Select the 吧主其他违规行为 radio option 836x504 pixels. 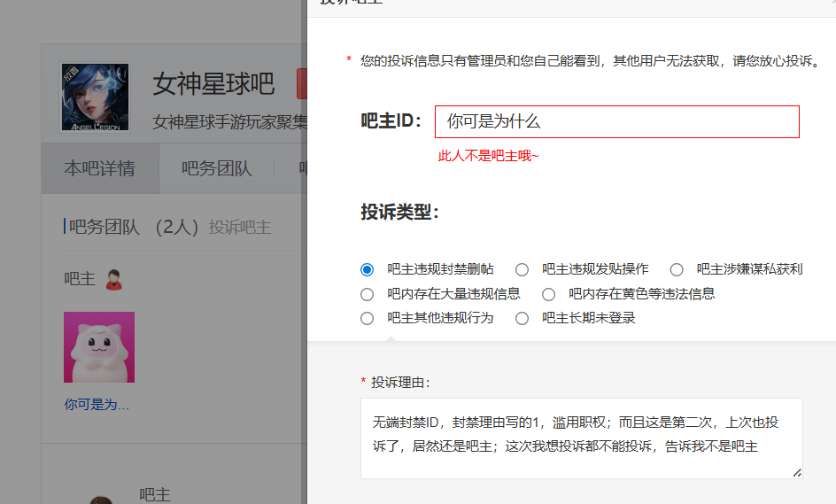pos(368,318)
